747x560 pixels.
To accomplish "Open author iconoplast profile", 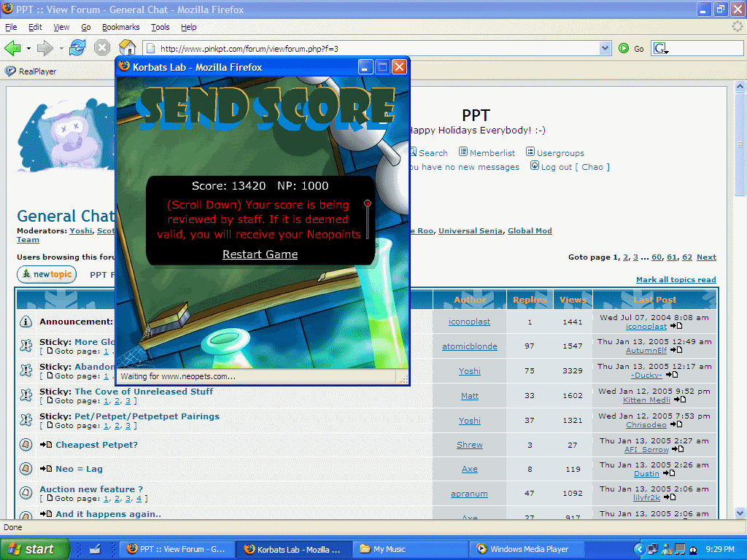I will (469, 322).
